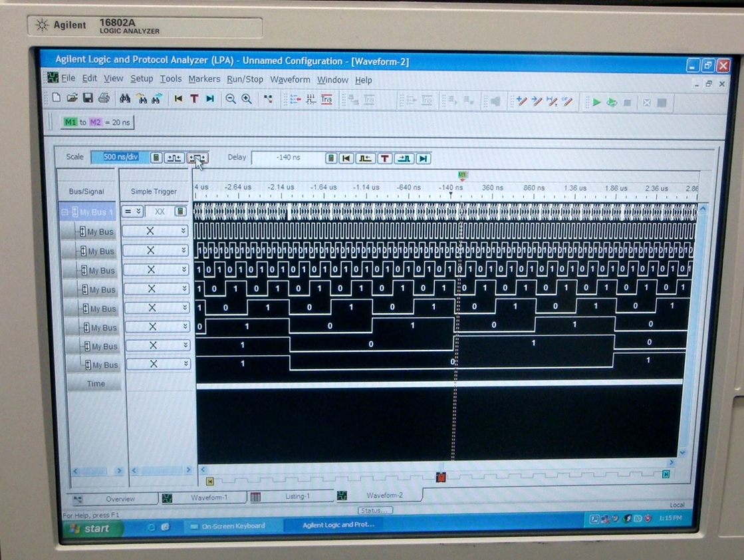Image resolution: width=744 pixels, height=560 pixels.
Task: Click the first pencil marker tool with plus sign
Action: [x=521, y=101]
